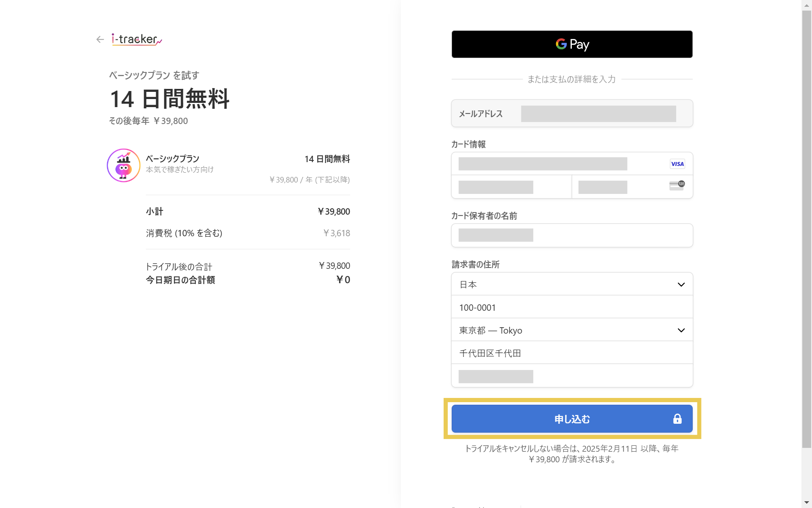Click the postal code field showing 100-0001
The width and height of the screenshot is (812, 508).
(x=572, y=307)
